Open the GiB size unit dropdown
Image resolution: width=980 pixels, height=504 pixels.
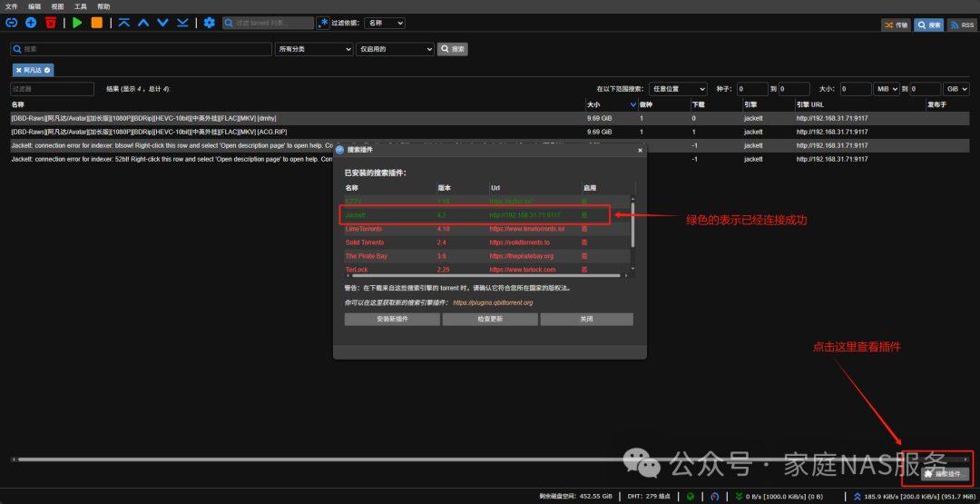(x=956, y=89)
